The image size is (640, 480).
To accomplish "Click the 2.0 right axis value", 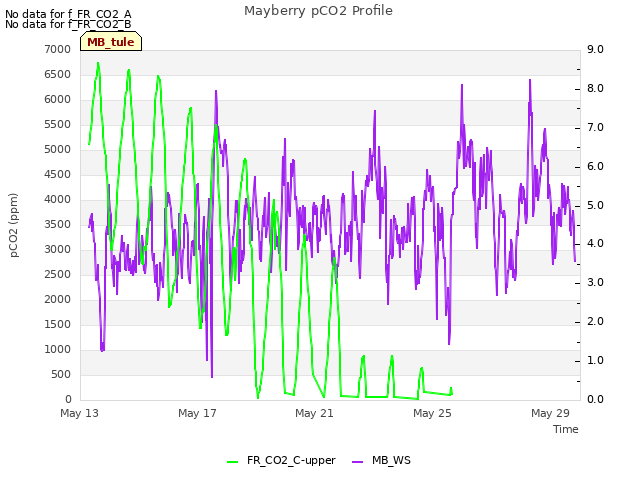I will point(595,322).
